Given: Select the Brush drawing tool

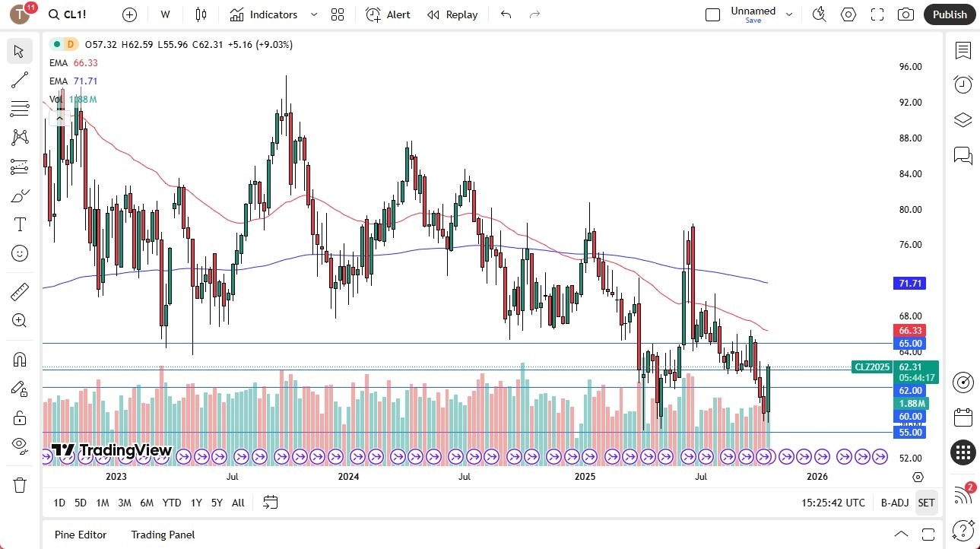Looking at the screenshot, I should pos(20,195).
